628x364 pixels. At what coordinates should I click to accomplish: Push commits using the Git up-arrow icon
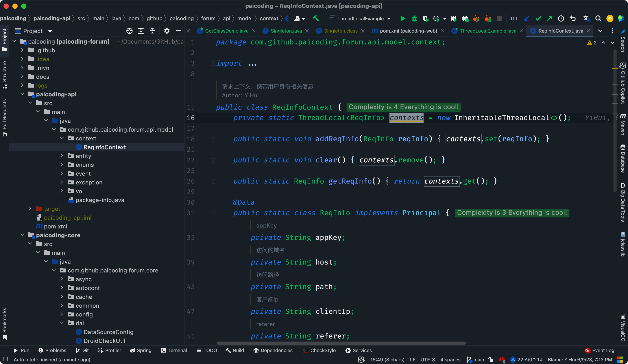(550, 18)
